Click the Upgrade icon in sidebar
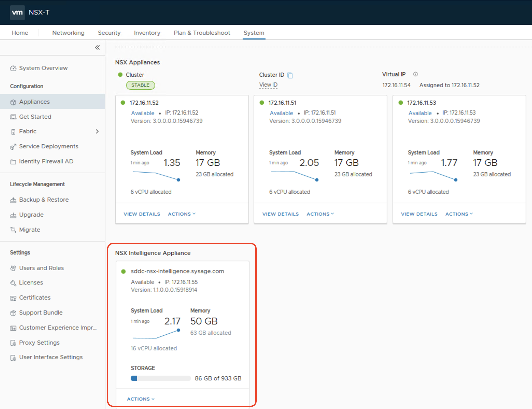The image size is (532, 409). pos(13,215)
